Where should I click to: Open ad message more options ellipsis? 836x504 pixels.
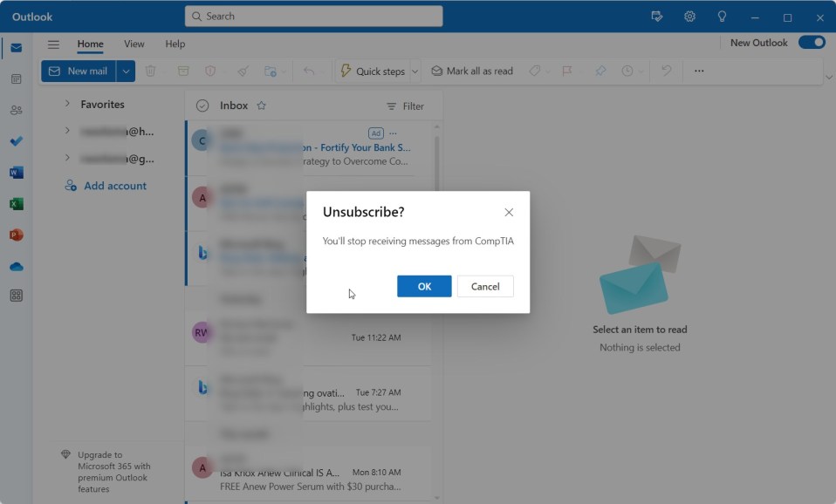(x=393, y=133)
